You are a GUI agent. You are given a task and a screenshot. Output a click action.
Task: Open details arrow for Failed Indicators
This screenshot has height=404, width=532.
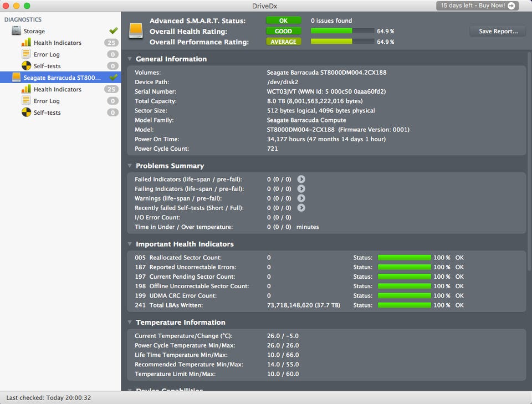click(x=301, y=179)
